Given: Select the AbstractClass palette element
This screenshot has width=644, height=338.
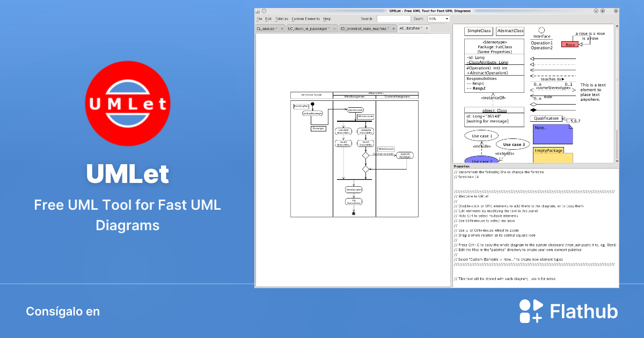Looking at the screenshot, I should point(509,31).
